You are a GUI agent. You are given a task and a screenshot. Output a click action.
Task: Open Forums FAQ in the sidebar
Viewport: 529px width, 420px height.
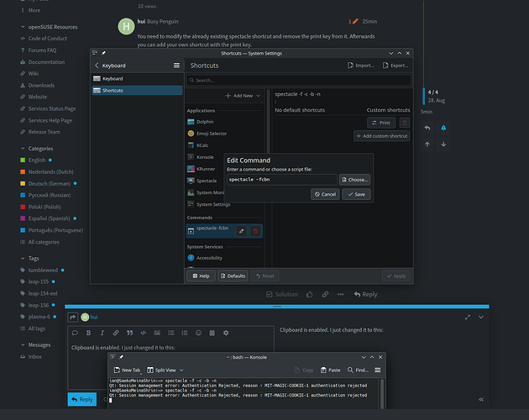38,50
